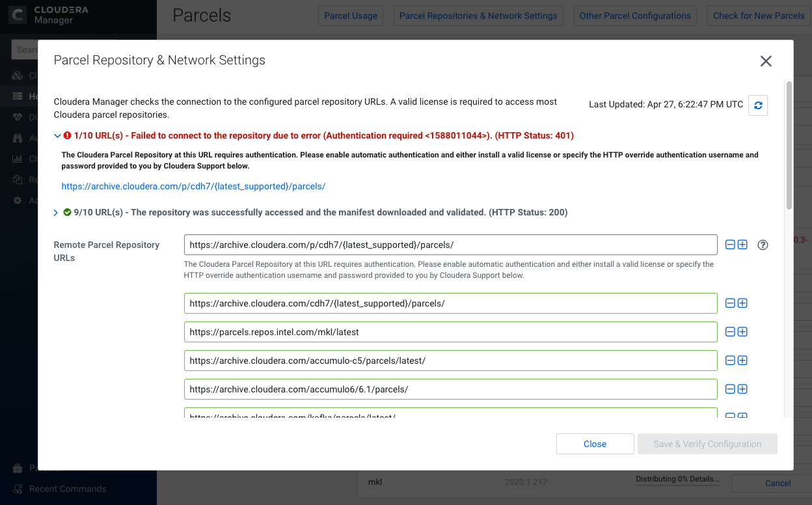Click the accumulo-c5 parcels URL field
The height and width of the screenshot is (505, 812).
coord(450,361)
